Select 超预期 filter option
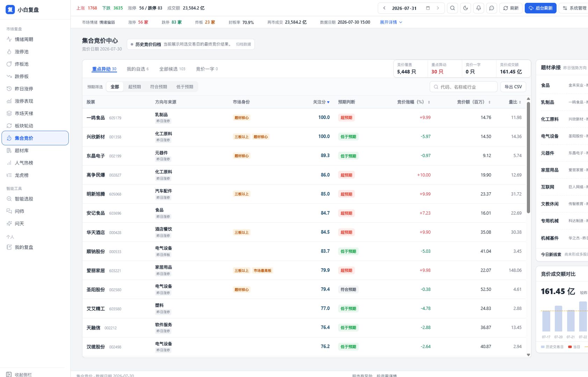 click(135, 87)
